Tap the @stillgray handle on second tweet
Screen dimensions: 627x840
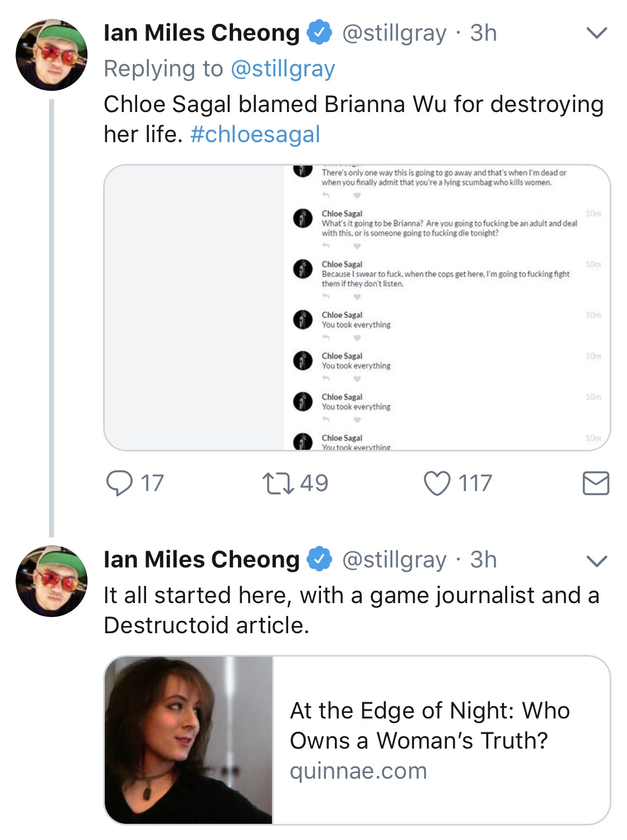coord(394,560)
